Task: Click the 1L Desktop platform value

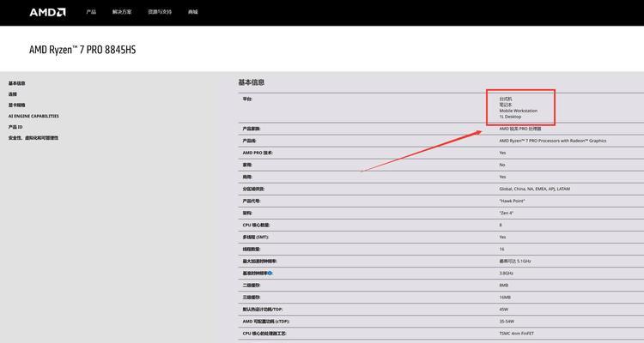Action: click(510, 117)
